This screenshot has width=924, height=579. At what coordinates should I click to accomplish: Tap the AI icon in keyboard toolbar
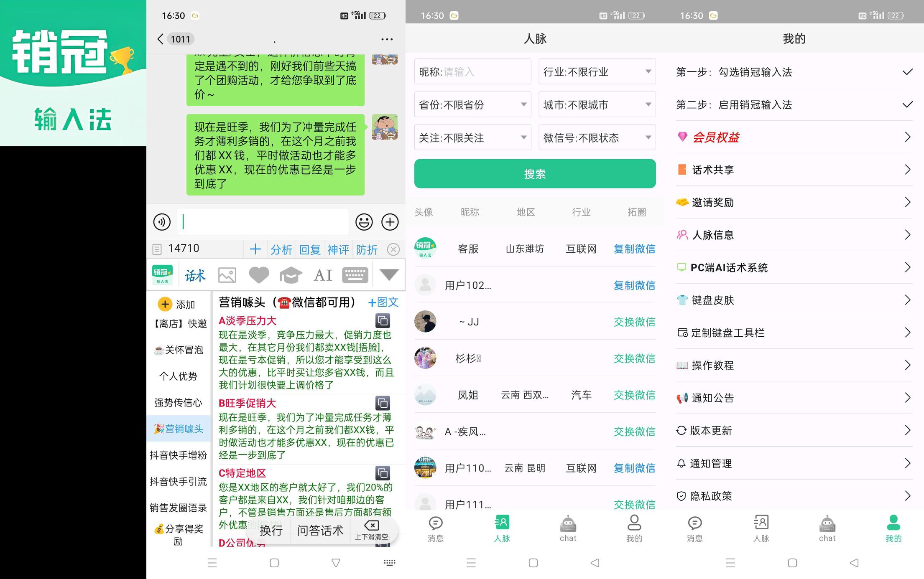(x=323, y=275)
